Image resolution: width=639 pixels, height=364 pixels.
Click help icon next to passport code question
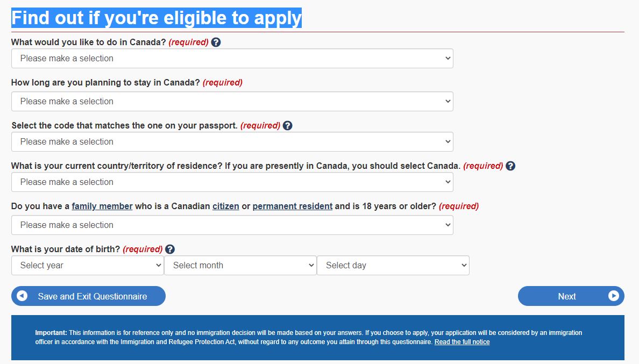pyautogui.click(x=287, y=126)
